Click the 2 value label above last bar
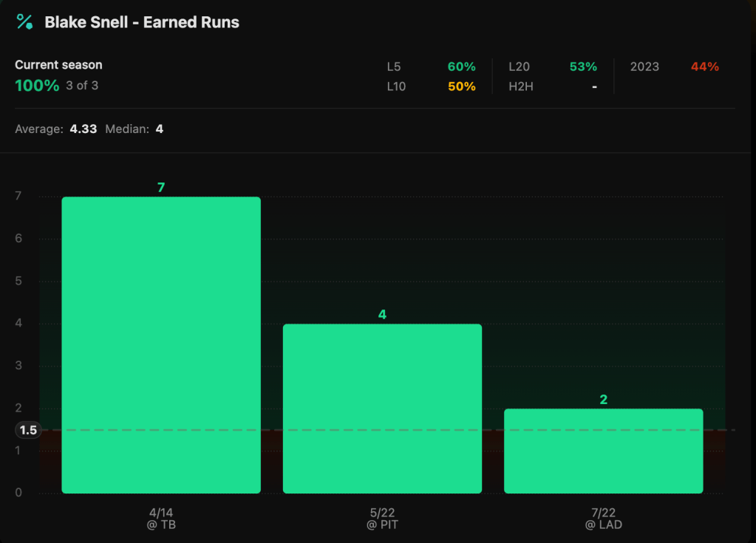 (603, 400)
